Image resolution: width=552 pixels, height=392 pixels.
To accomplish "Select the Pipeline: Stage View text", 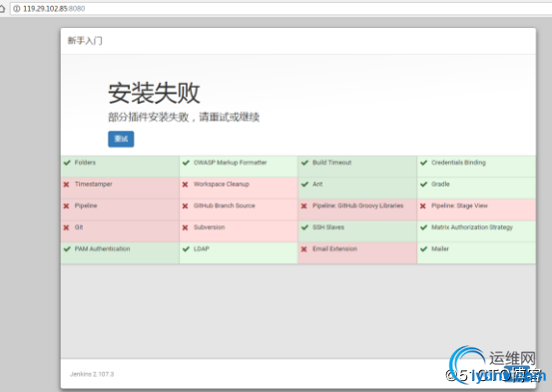I will pos(459,205).
